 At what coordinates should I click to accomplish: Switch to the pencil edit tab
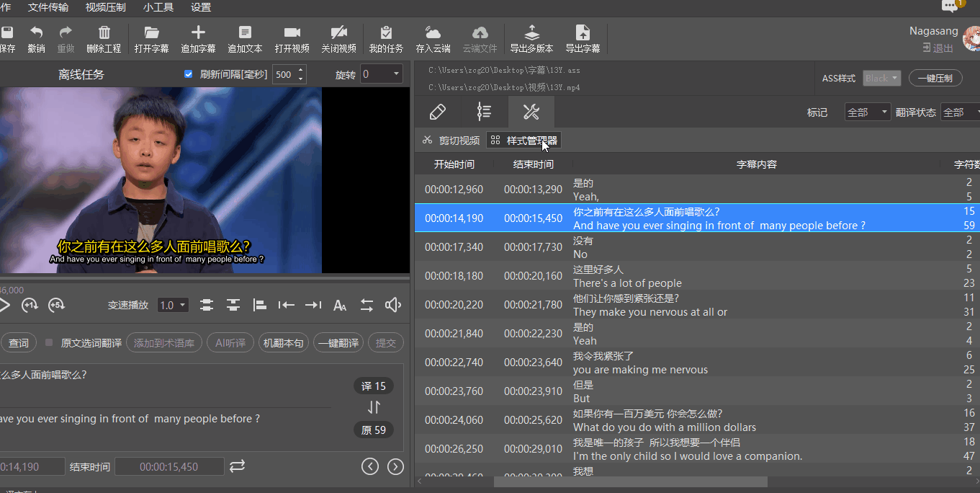point(437,112)
